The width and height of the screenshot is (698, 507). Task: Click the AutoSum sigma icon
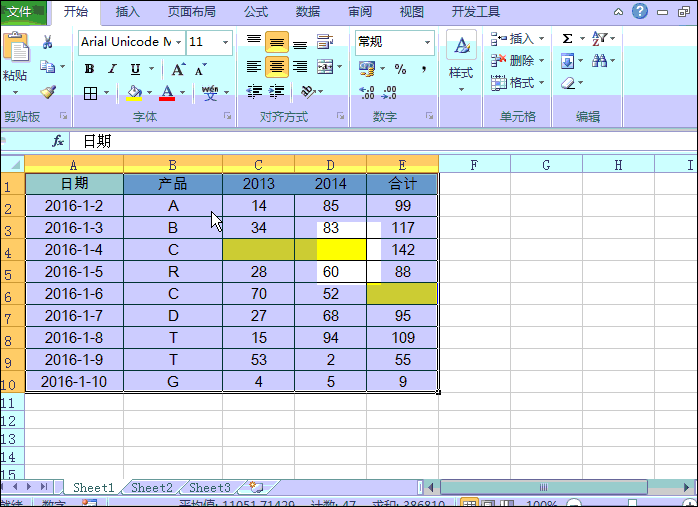point(567,38)
